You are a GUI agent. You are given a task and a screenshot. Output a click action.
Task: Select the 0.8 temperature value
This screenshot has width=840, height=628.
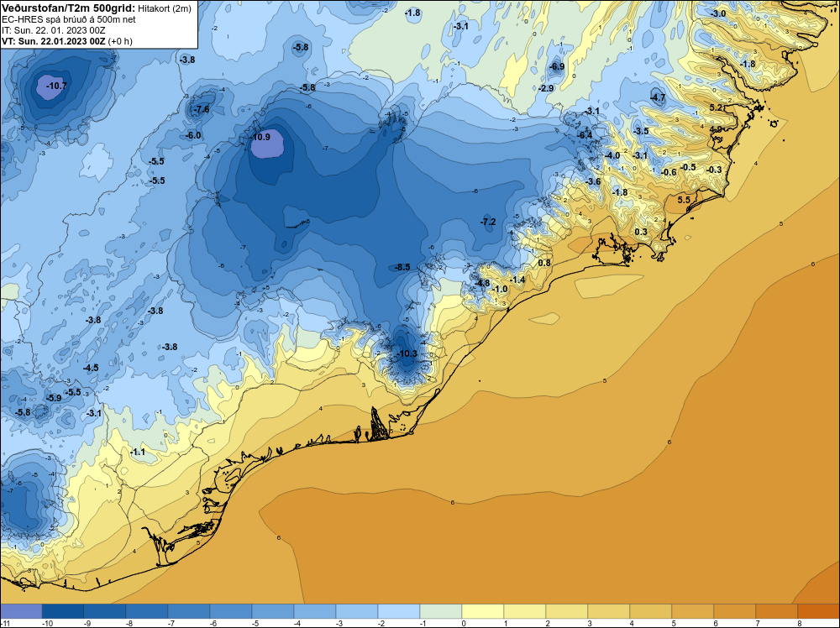tap(544, 263)
